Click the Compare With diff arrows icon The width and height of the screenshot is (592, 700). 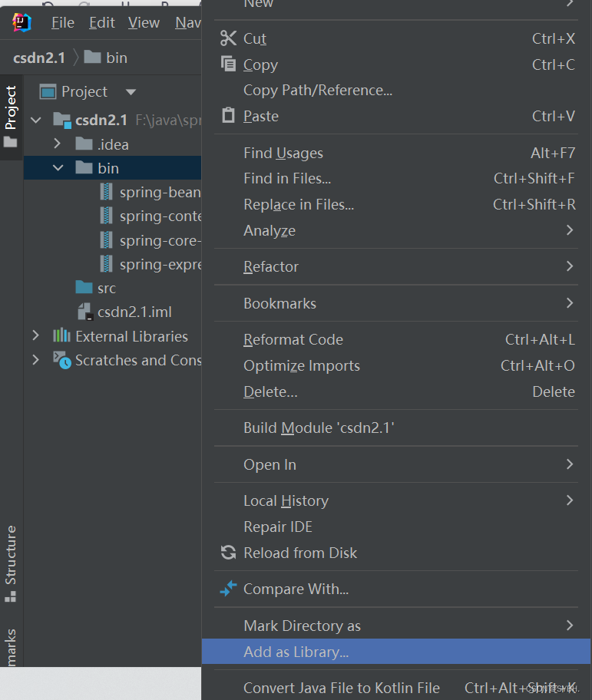(x=227, y=589)
